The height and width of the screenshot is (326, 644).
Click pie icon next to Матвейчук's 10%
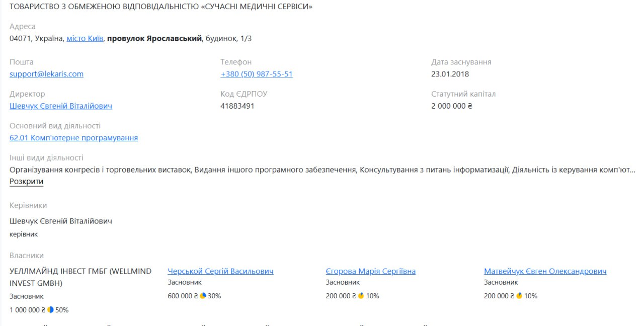pyautogui.click(x=519, y=296)
